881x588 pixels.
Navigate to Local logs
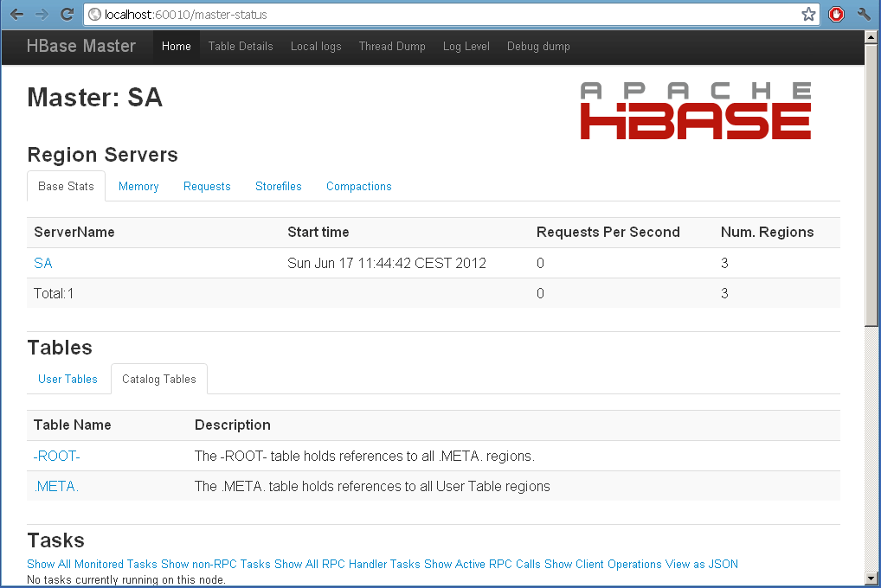pyautogui.click(x=316, y=46)
